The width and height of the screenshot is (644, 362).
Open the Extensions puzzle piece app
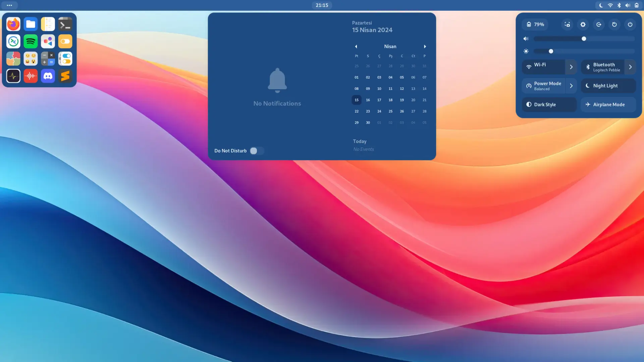tap(13, 59)
